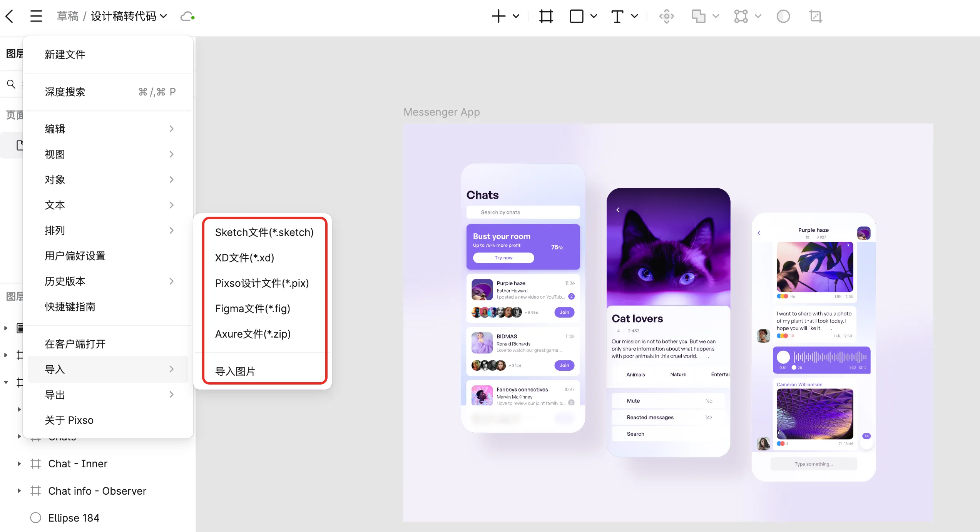Open the hamburger main menu icon
The image size is (980, 532).
36,16
